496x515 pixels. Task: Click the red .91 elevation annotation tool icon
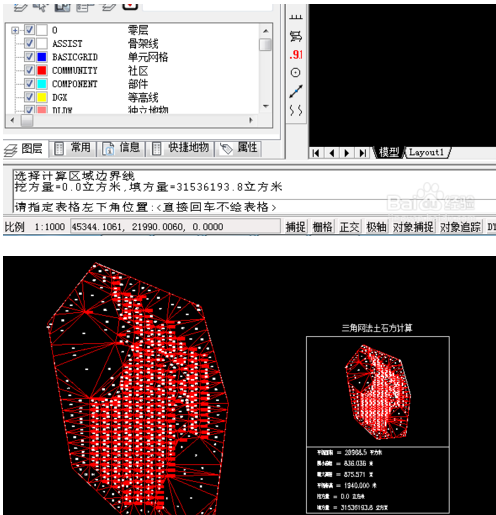[x=296, y=55]
